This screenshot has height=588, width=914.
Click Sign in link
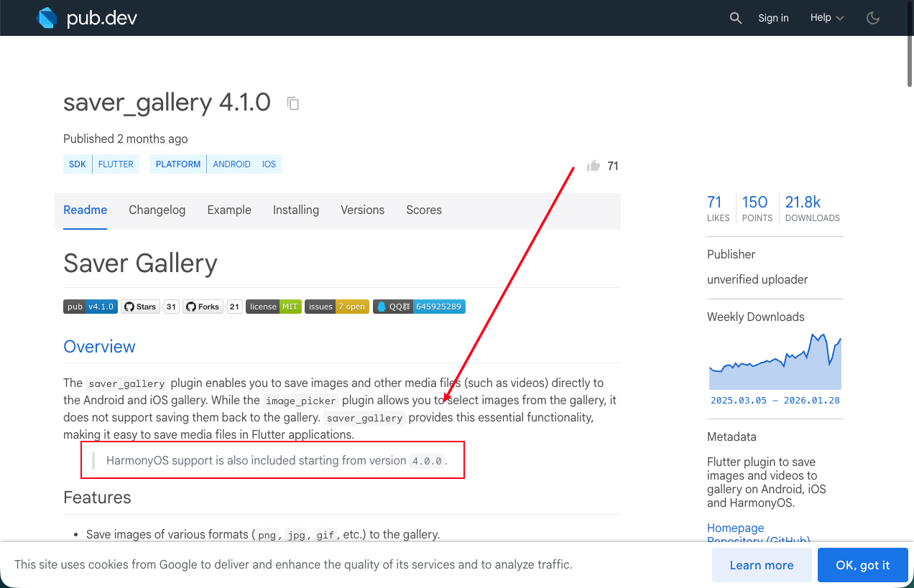point(773,18)
